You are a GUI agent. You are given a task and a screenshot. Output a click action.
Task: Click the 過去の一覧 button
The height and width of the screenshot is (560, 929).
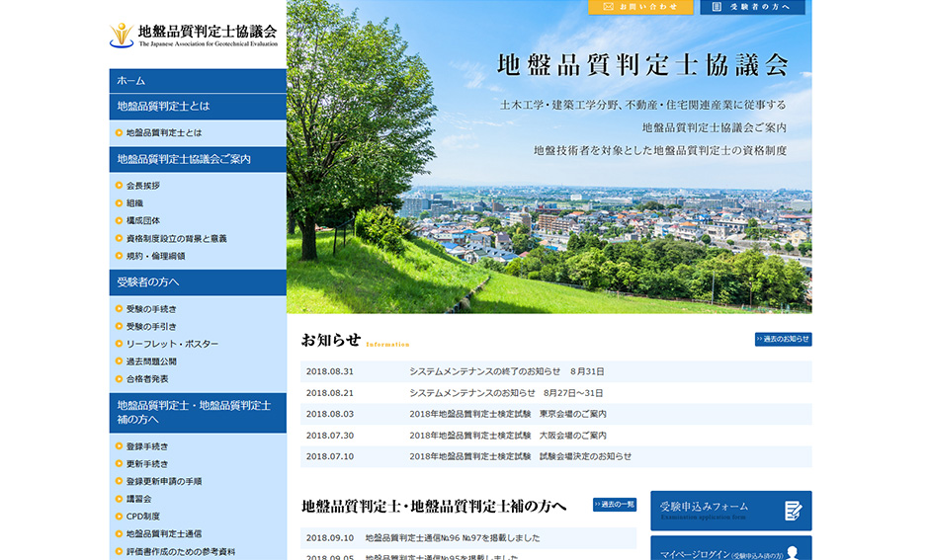[615, 505]
